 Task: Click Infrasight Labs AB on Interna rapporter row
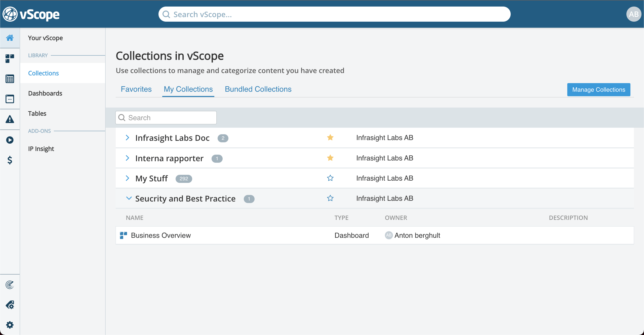click(385, 158)
